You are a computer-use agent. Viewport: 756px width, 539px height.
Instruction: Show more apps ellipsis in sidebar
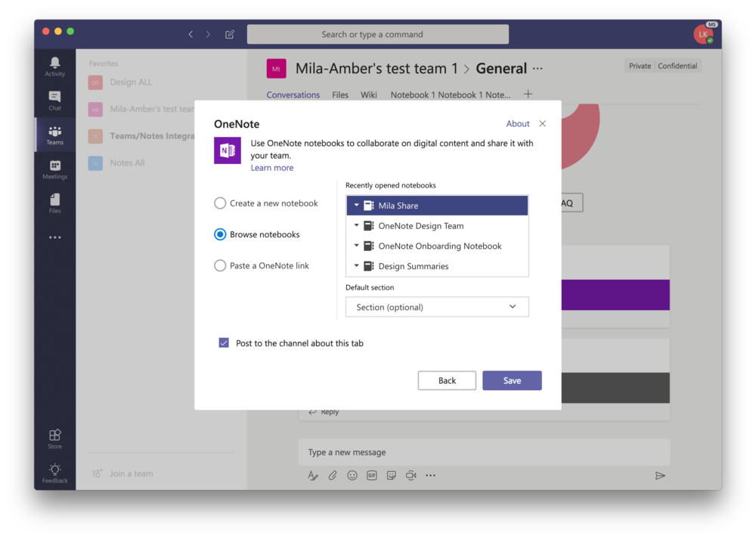55,237
